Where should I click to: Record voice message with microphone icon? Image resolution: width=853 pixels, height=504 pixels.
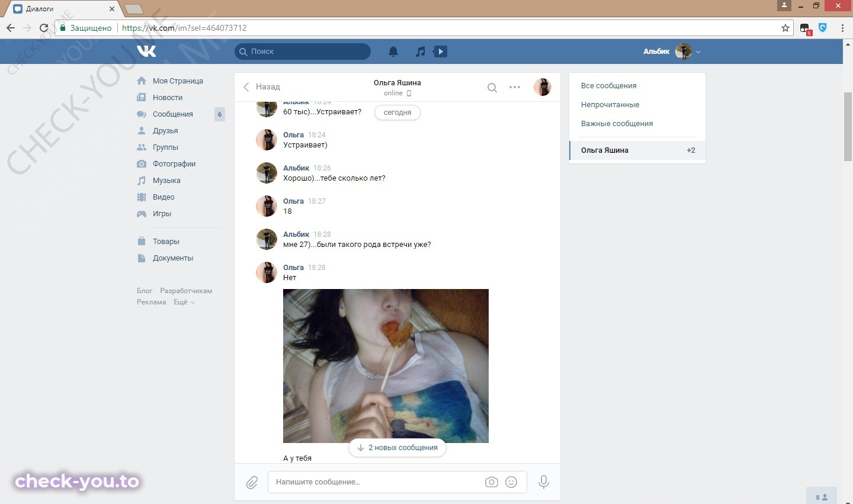tap(543, 482)
